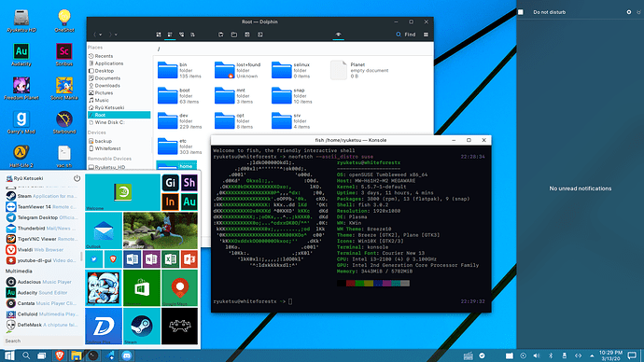Toggle hidden files eye icon in Dolphin
The image size is (644, 362).
(x=339, y=35)
